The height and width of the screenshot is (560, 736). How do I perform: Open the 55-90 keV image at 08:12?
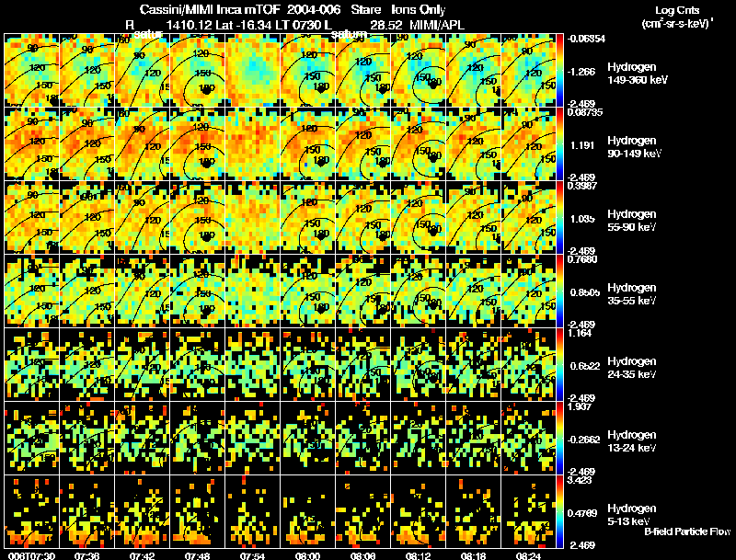(419, 218)
